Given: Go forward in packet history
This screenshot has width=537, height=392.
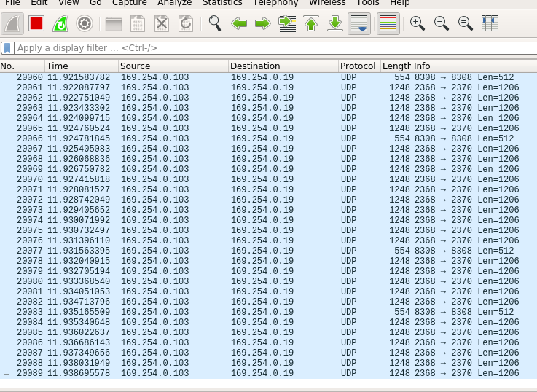Looking at the screenshot, I should pos(263,23).
